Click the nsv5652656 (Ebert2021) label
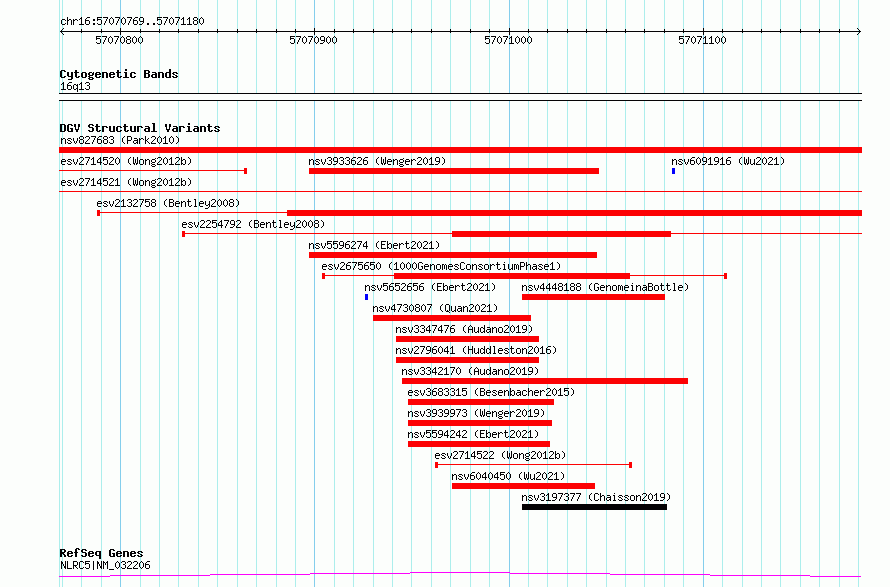 [x=430, y=287]
